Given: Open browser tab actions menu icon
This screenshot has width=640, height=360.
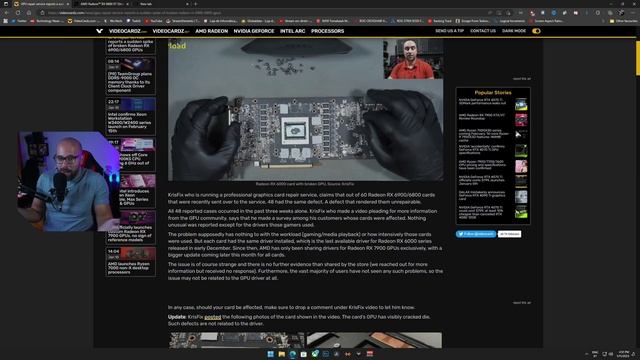Looking at the screenshot, I should point(6,4).
